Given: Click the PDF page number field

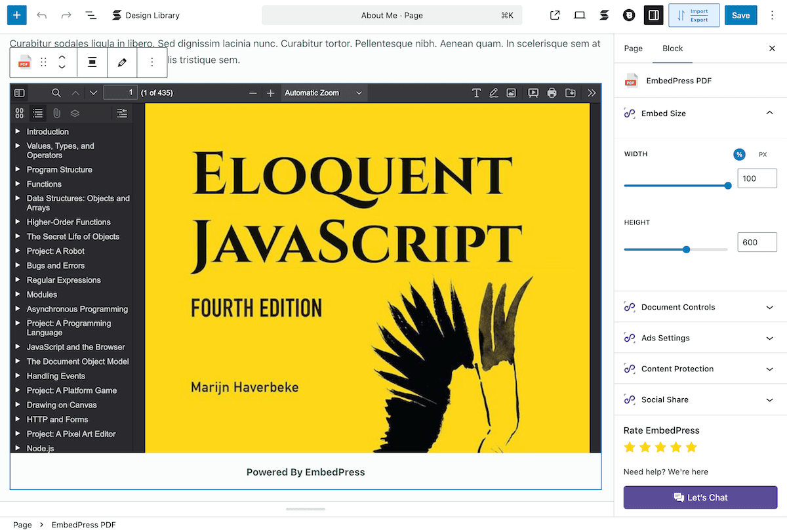Looking at the screenshot, I should (x=119, y=93).
